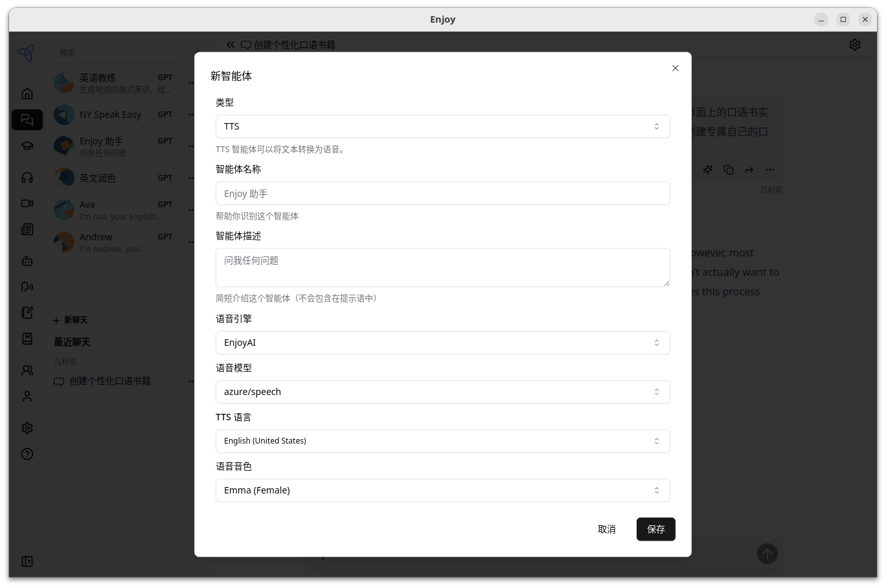This screenshot has width=886, height=588.
Task: Select the Chats icon in the sidebar
Action: (x=27, y=119)
